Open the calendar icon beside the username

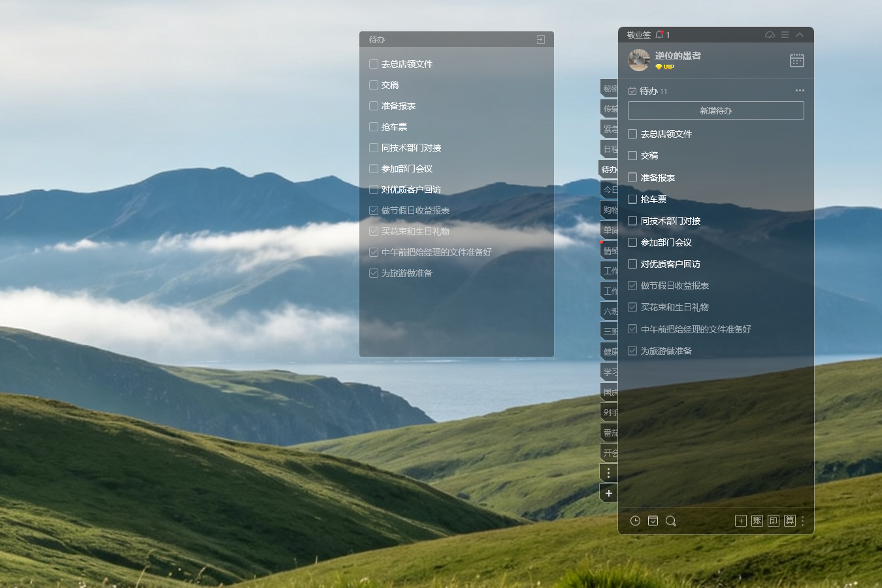pos(797,61)
